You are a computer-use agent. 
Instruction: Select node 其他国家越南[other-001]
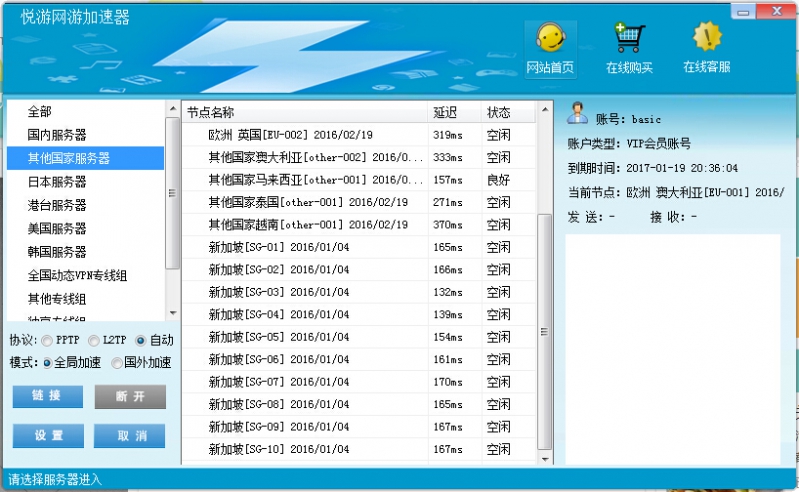point(359,225)
